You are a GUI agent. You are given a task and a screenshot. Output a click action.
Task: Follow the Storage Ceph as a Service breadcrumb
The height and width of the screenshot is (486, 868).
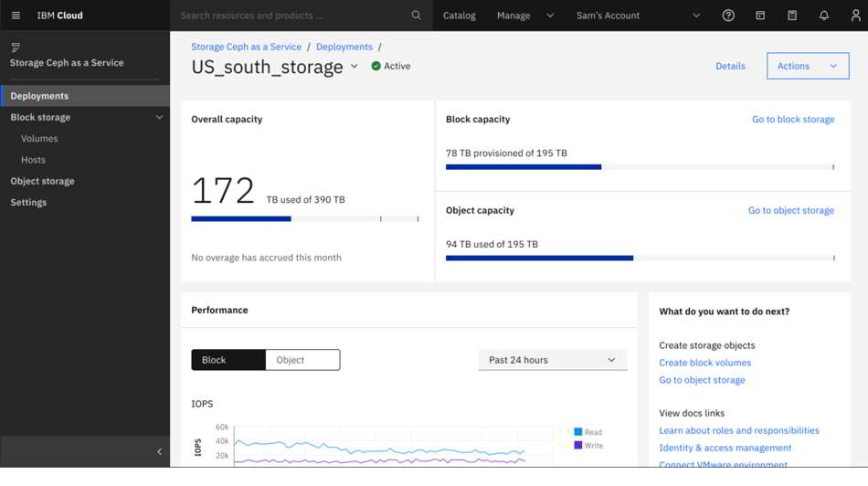(247, 48)
